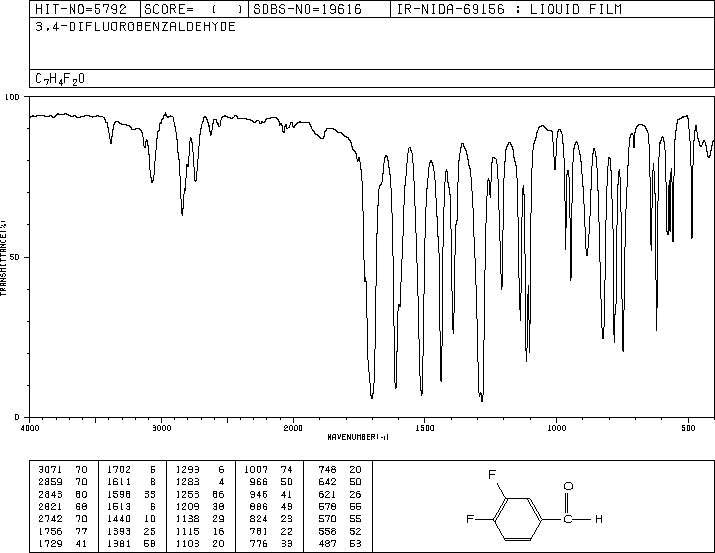Viewport: 715px width, 553px height.
Task: Click the SDBS-NO=19616 header text
Action: [307, 9]
